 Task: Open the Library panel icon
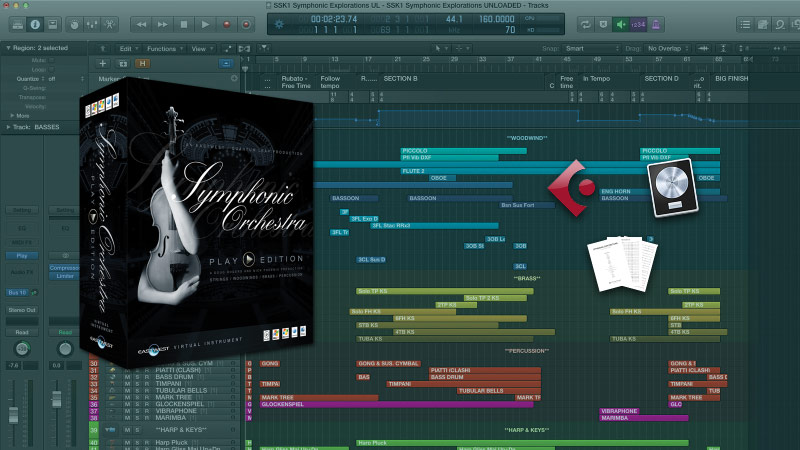point(18,24)
